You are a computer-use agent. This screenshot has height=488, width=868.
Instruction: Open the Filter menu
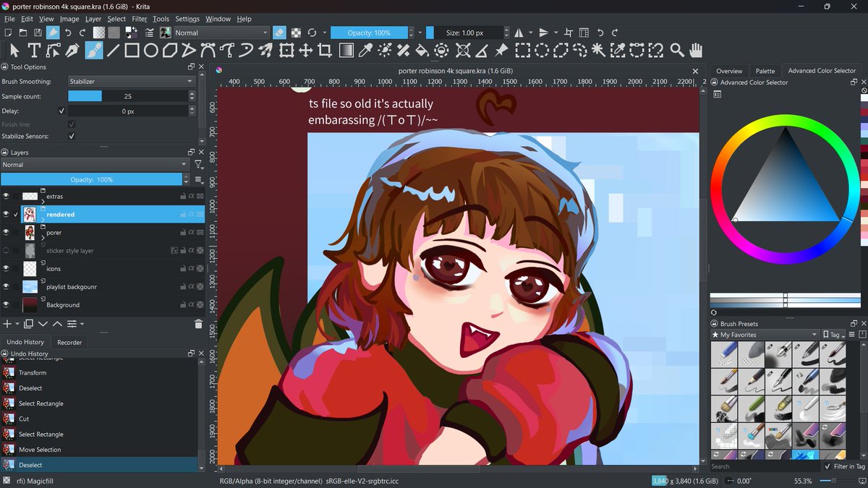(140, 19)
